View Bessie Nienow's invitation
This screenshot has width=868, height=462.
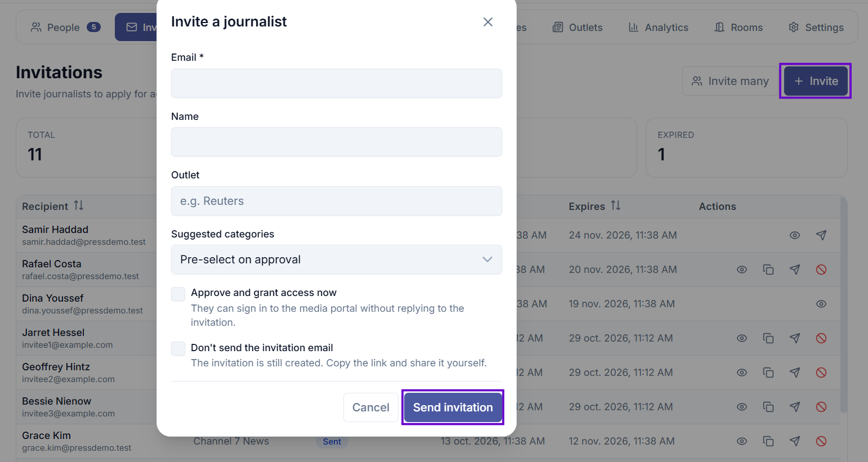point(742,407)
